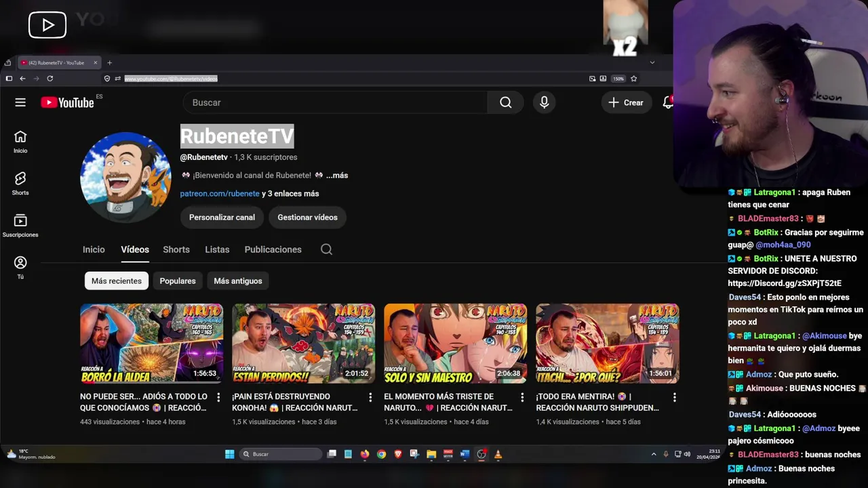
Task: Switch to the Inicio channel tab
Action: [94, 249]
